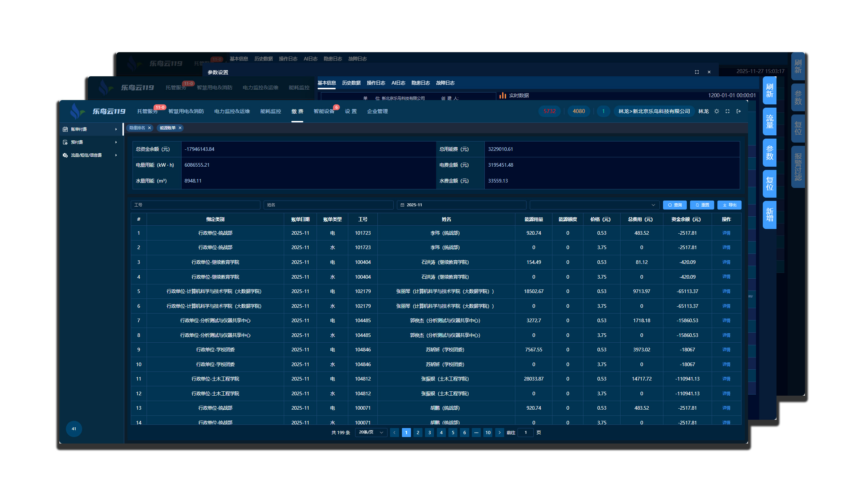This screenshot has height=504, width=864.
Task: Click the red 5732 alarm badge
Action: (x=549, y=112)
